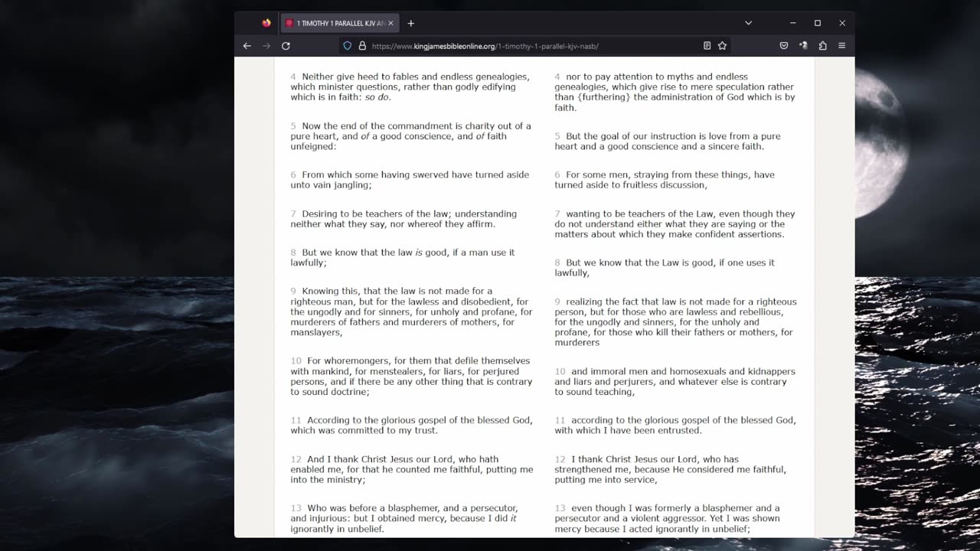Image resolution: width=980 pixels, height=551 pixels.
Task: Click NASB verse 11 'with which I have been entrusted'
Action: 628,430
